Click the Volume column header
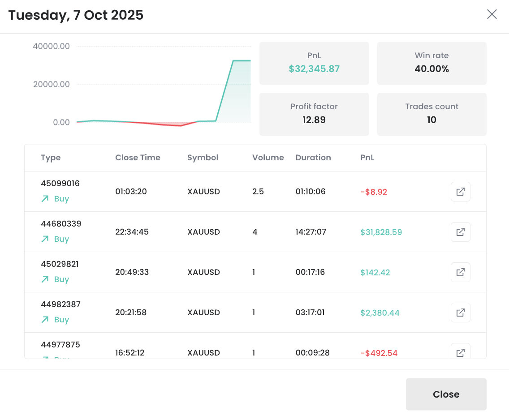 pyautogui.click(x=268, y=158)
